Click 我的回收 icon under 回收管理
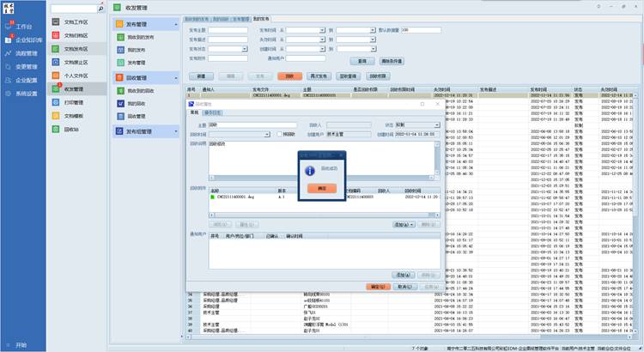The image size is (644, 352). 120,103
